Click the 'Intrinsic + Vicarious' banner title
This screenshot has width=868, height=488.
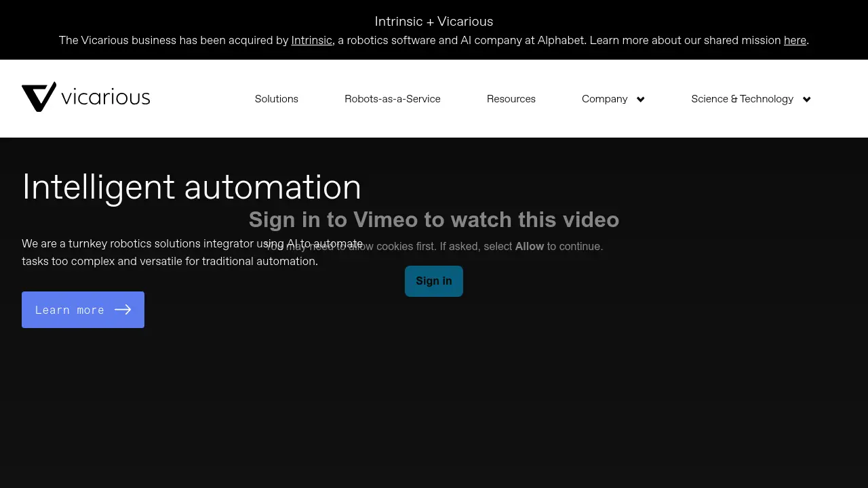(434, 22)
